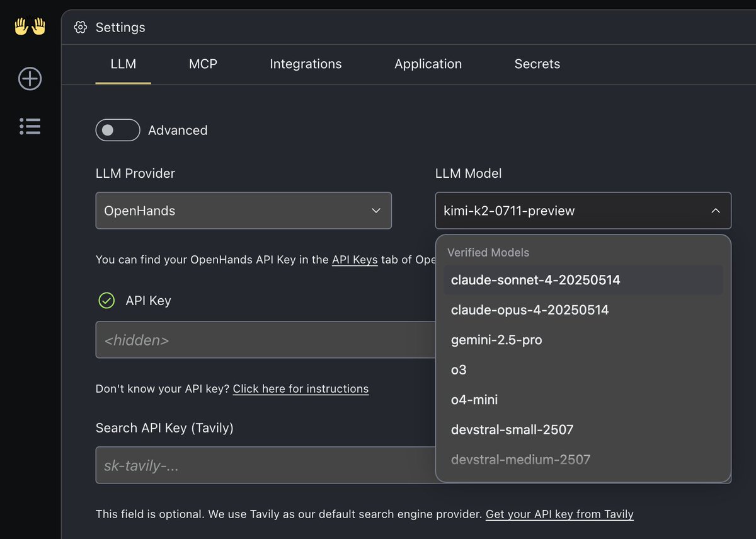Click the Settings gear icon
This screenshot has width=756, height=539.
pyautogui.click(x=80, y=27)
